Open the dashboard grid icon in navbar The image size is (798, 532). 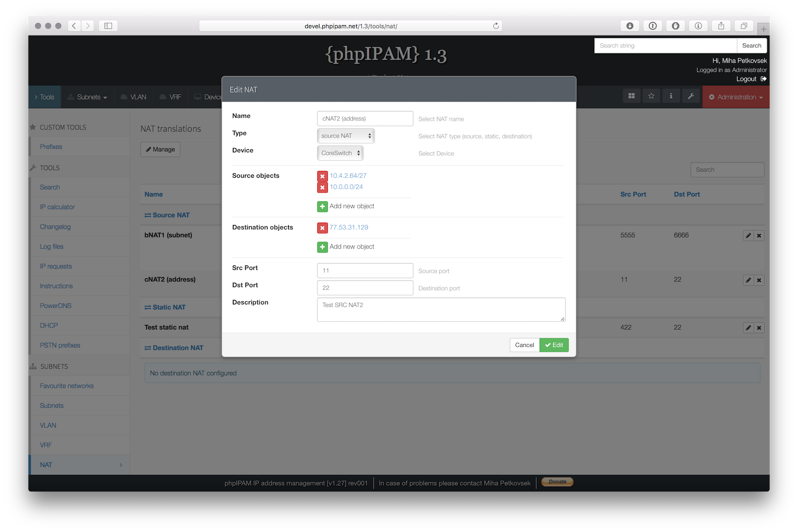tap(631, 96)
